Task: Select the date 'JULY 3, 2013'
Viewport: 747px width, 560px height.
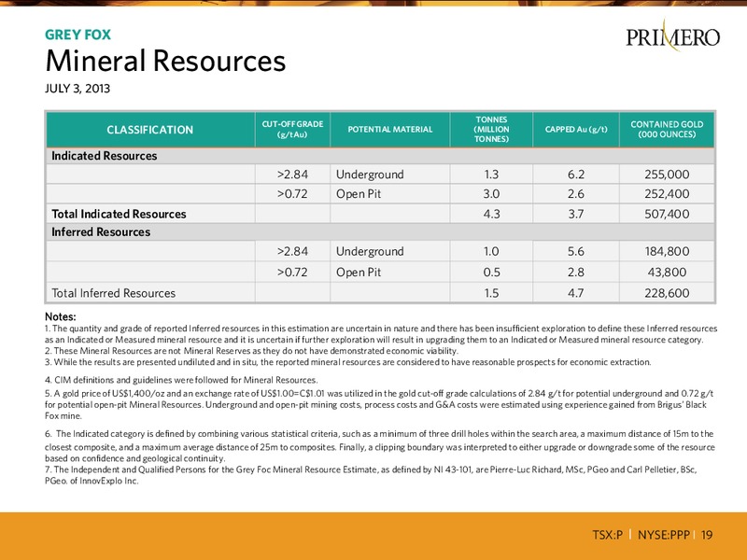Action: (x=78, y=89)
